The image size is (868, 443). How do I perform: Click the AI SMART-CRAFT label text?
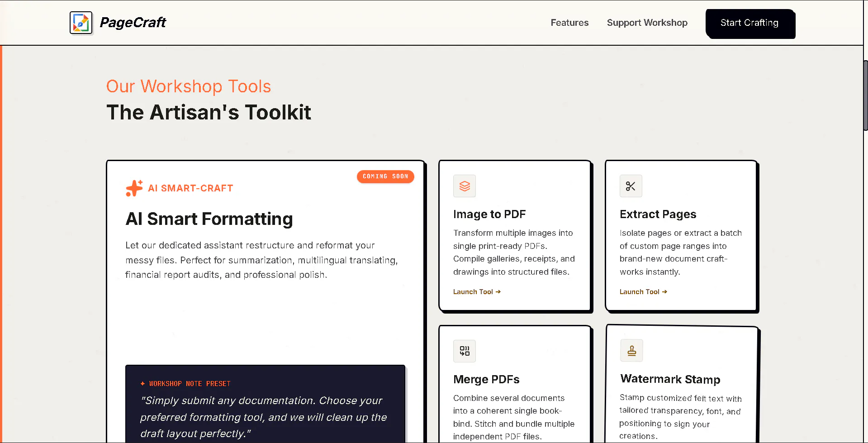tap(190, 188)
